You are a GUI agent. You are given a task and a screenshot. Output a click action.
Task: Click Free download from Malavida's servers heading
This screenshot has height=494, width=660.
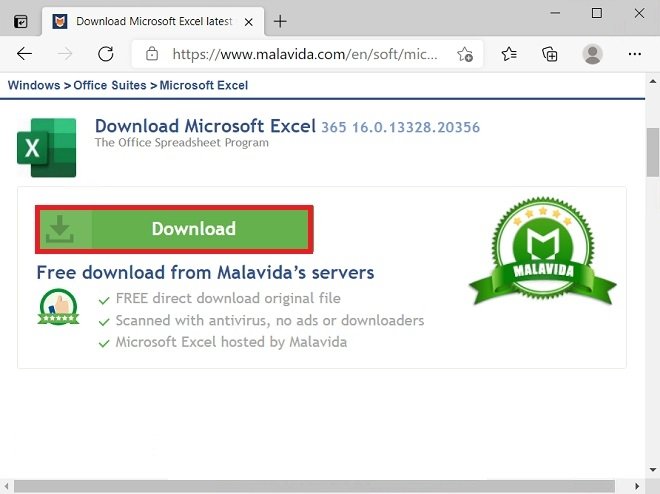pos(205,272)
